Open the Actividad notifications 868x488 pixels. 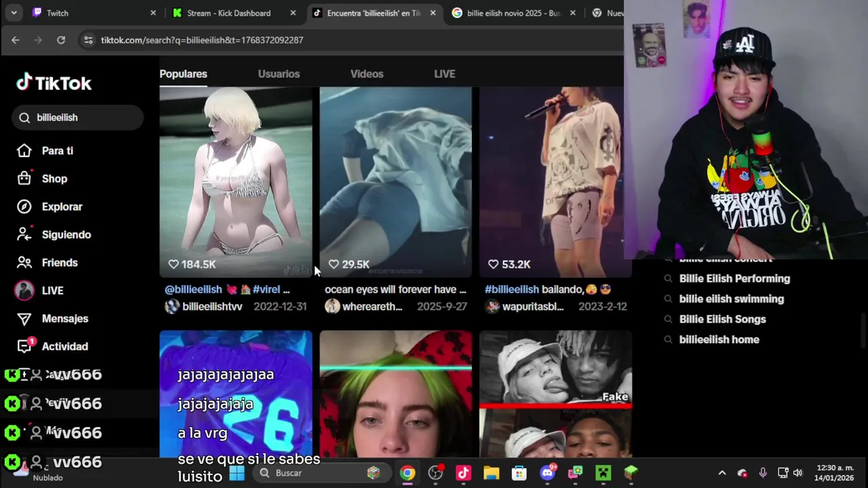point(52,346)
